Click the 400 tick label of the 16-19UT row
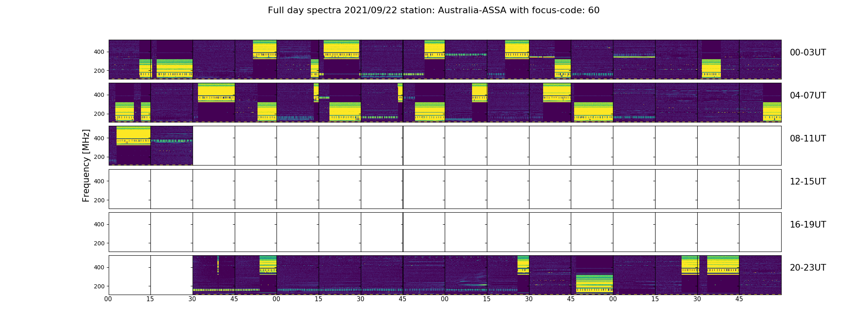Image resolution: width=868 pixels, height=331 pixels. 99,224
